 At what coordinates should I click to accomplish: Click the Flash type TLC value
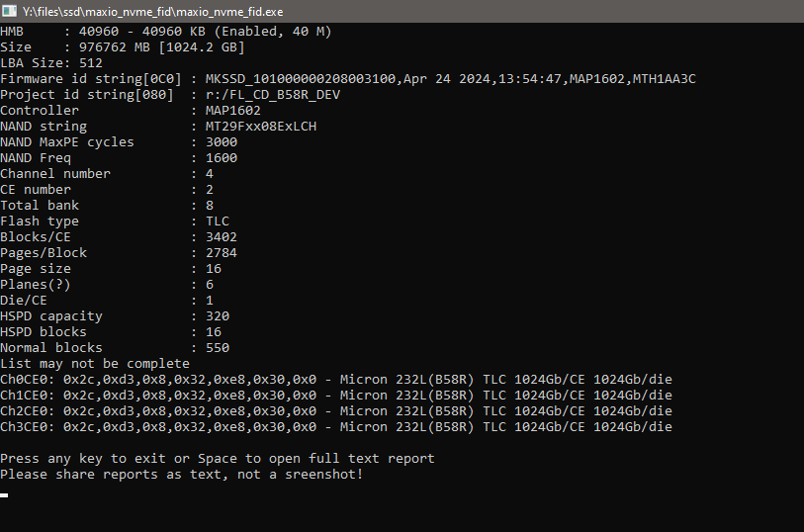pyautogui.click(x=218, y=222)
